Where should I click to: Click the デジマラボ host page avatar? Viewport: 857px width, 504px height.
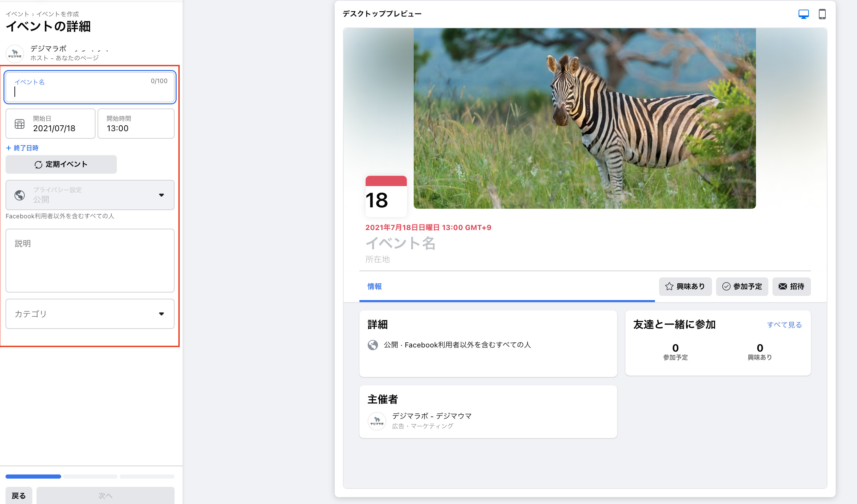coord(15,54)
